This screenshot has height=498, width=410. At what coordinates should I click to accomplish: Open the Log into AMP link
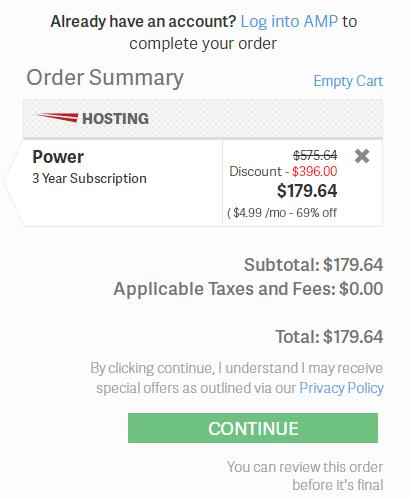click(x=289, y=22)
